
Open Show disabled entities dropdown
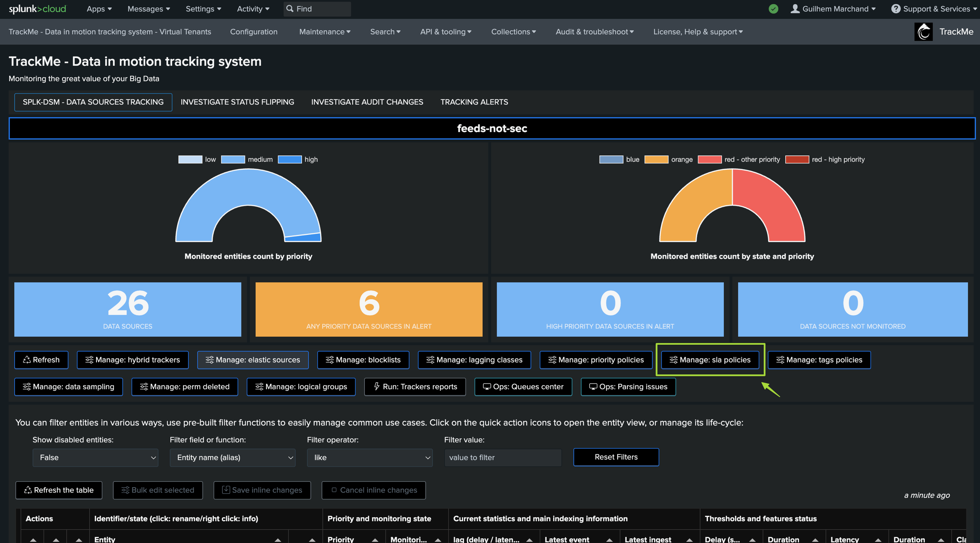tap(95, 457)
